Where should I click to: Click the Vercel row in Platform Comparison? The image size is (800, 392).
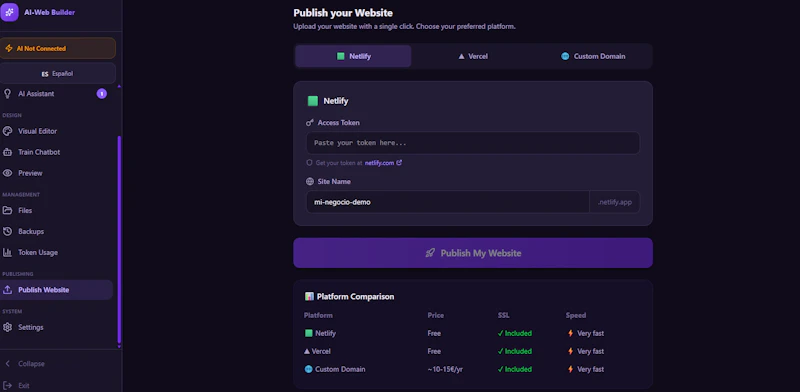click(x=473, y=351)
